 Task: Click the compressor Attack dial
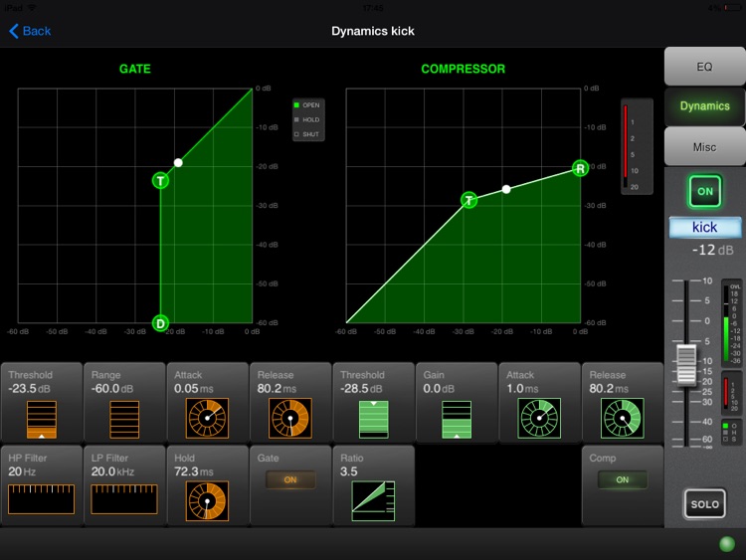(x=538, y=419)
